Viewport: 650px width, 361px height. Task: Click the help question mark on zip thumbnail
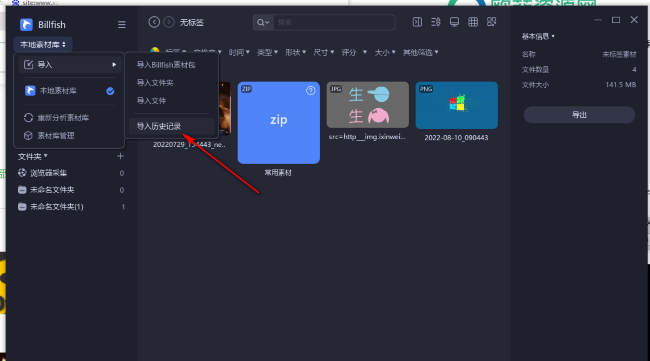[x=310, y=91]
